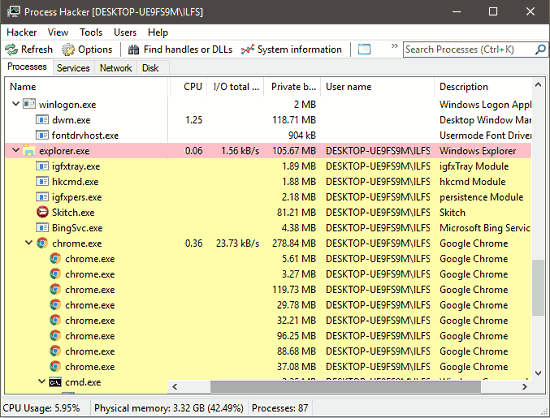This screenshot has height=418, width=550.
Task: Click Chrome icon in 32.21 MB row
Action: pyautogui.click(x=55, y=320)
